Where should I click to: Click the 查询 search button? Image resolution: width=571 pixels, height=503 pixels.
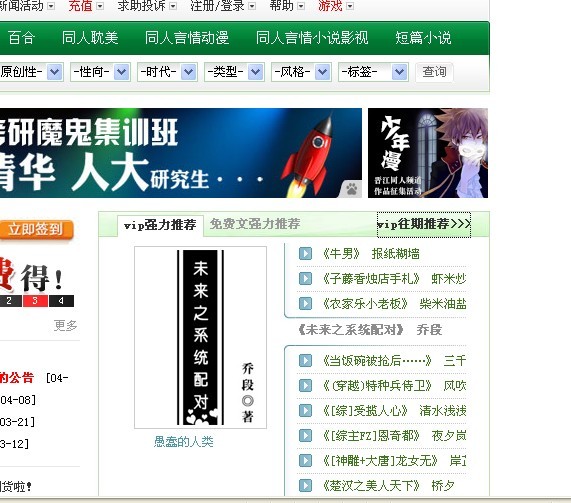point(434,72)
